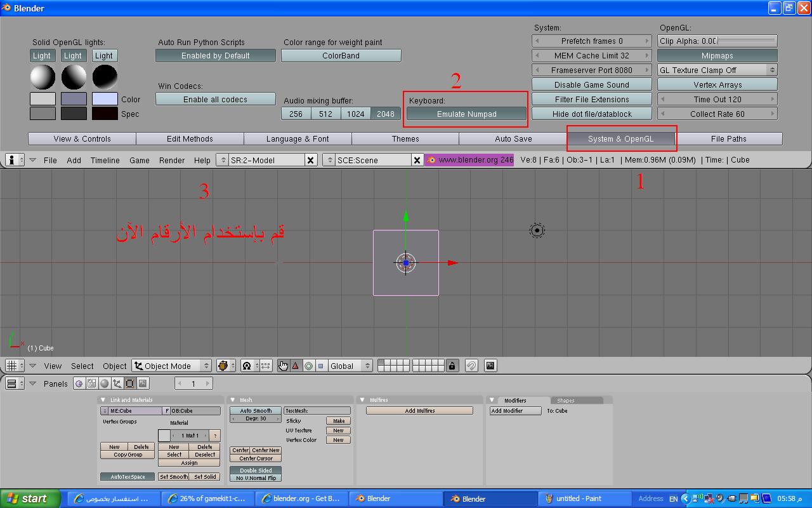Toggle Vertex Arrays option

coord(717,85)
